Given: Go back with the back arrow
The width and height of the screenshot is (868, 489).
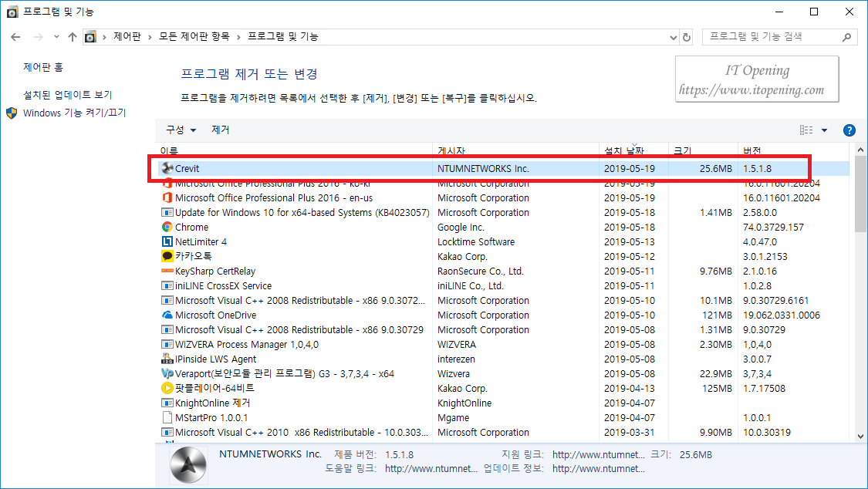Looking at the screenshot, I should pyautogui.click(x=15, y=37).
